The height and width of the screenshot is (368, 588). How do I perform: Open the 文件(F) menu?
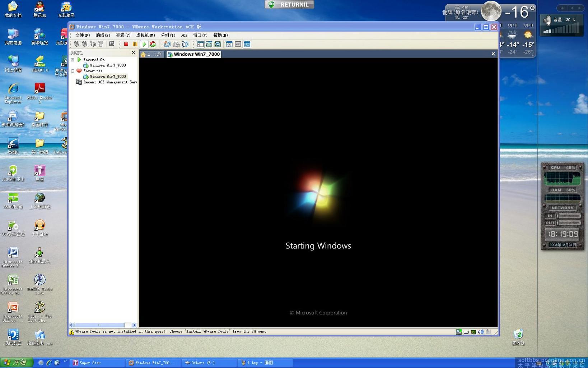click(82, 35)
